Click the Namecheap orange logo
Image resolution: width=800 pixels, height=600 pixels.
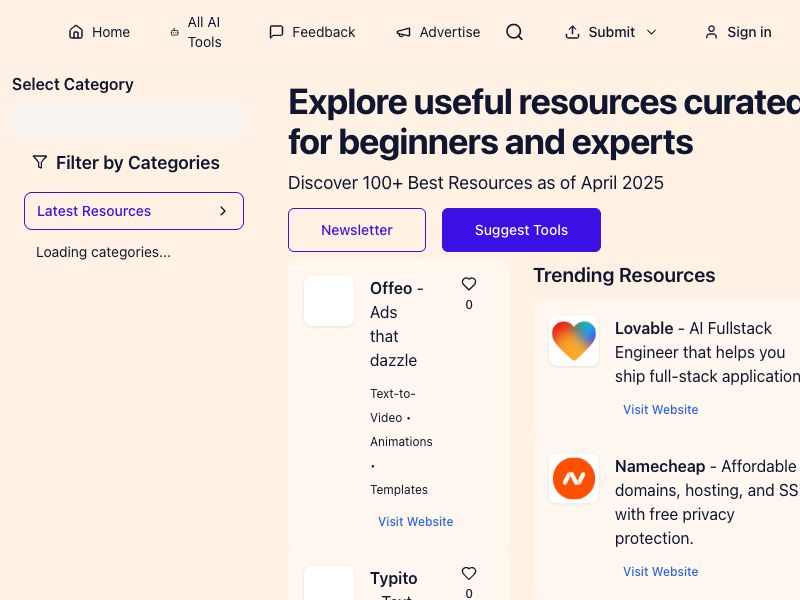pos(574,479)
